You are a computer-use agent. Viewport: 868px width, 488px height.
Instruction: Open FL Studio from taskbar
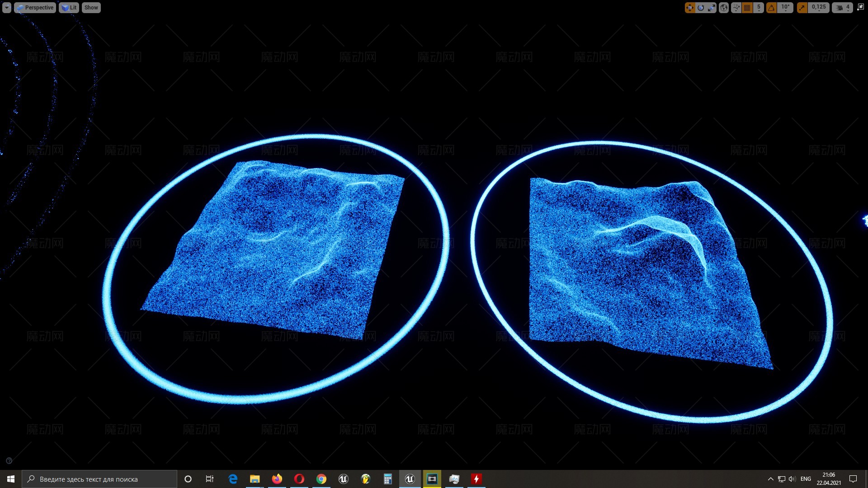click(x=366, y=479)
